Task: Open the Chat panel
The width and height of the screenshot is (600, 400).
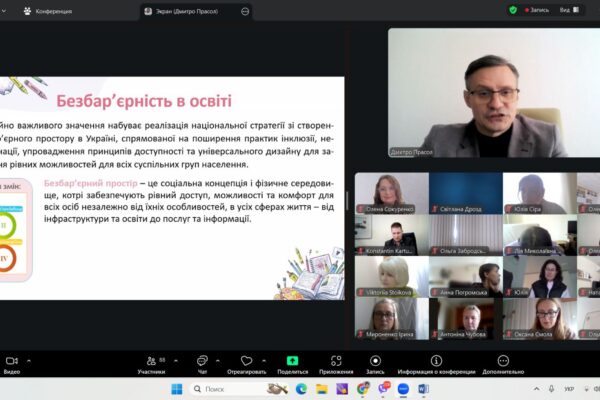Action: 202,361
